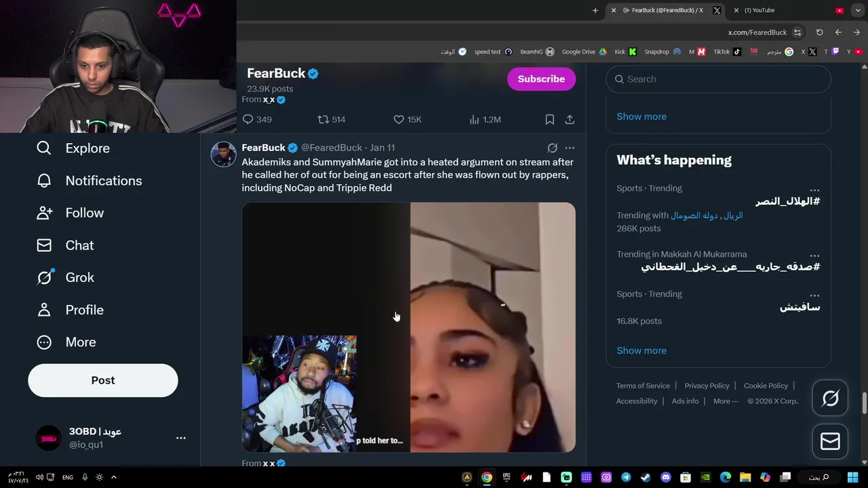Open options for #الهلال_النصر trend
Image resolution: width=868 pixels, height=488 pixels.
[814, 190]
